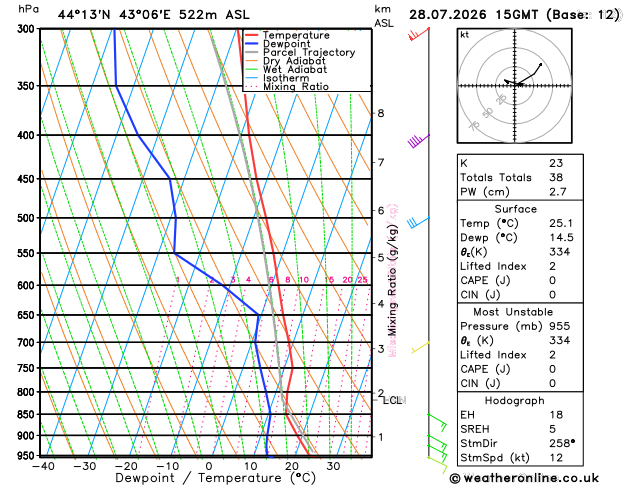Click the Surface section header
Screen dimensions: 629x486
coord(515,209)
